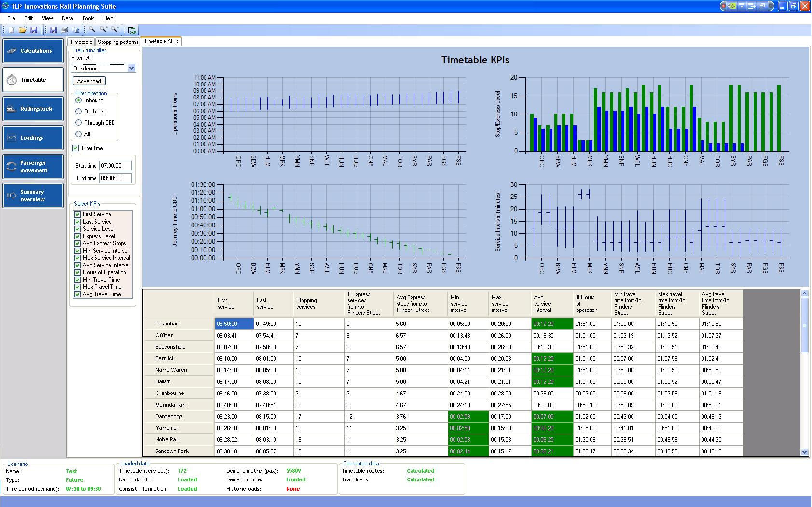Click the First service column header
Screen dimensions: 812x507
coord(234,303)
